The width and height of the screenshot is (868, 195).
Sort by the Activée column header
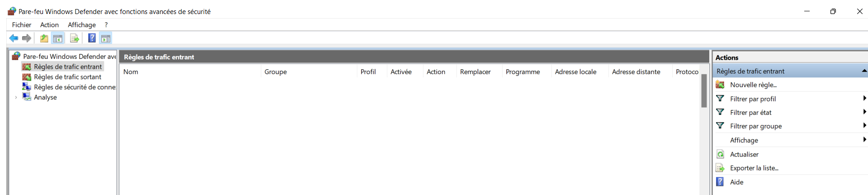[x=405, y=71]
